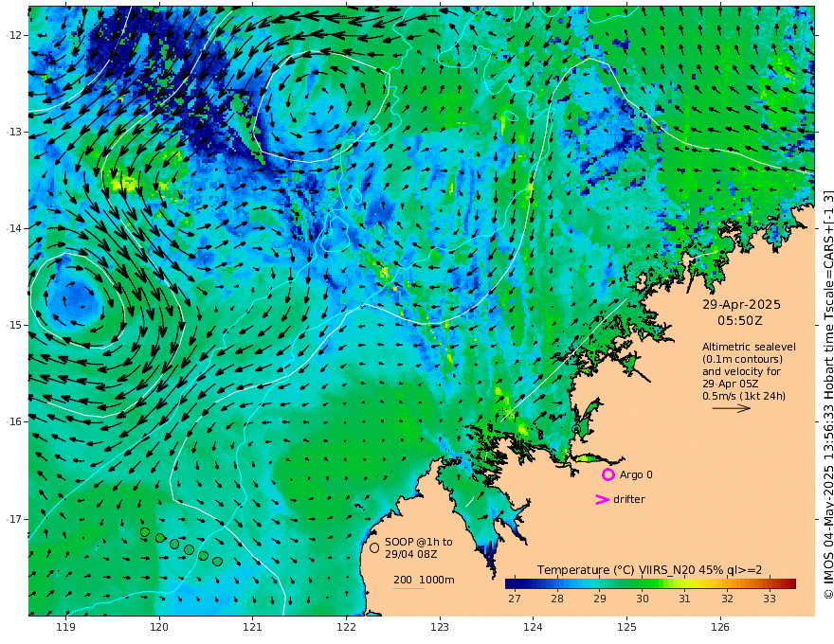
Task: Click the colorbar tick label 27
Action: tap(515, 599)
